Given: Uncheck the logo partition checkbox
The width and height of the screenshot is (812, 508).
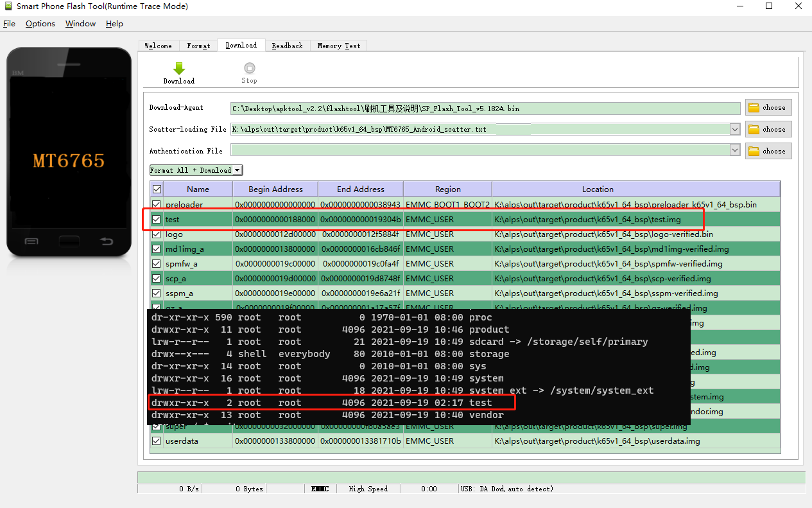Looking at the screenshot, I should 156,234.
